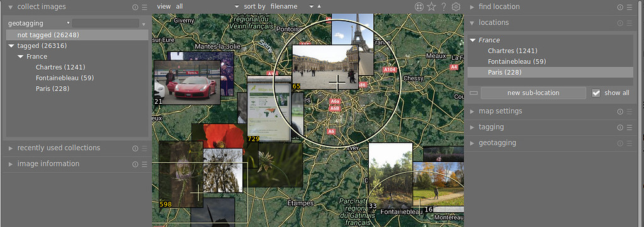Click the red Ferrari thumbnail on map
644x227 pixels.
(x=187, y=82)
